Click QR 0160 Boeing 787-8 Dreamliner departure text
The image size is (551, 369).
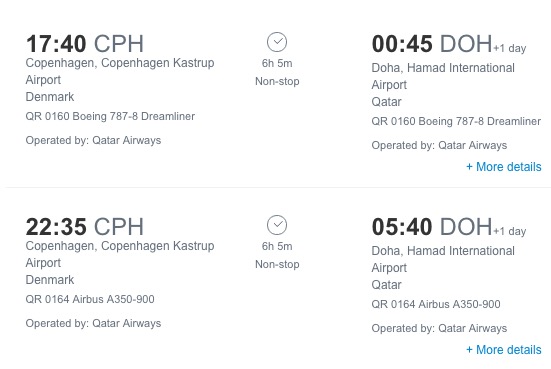click(x=110, y=116)
